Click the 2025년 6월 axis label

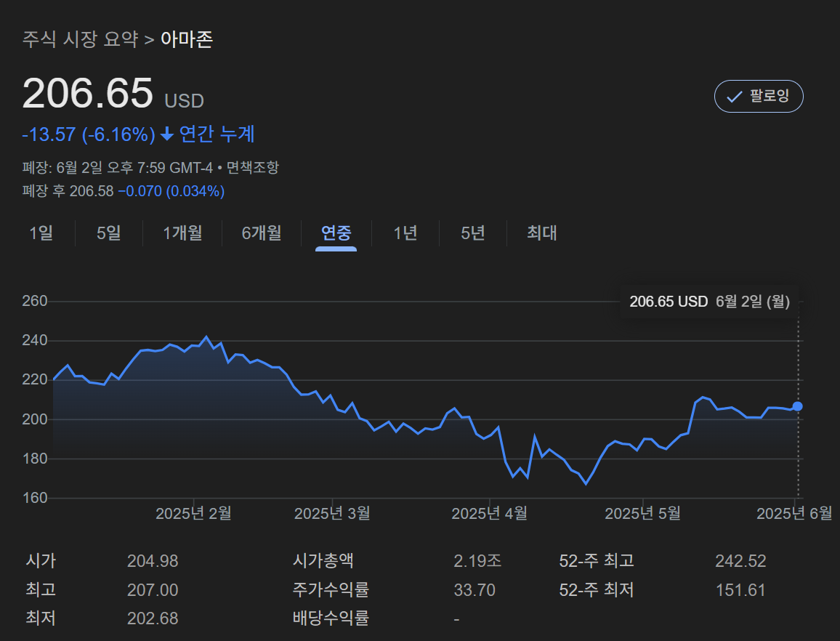click(794, 513)
